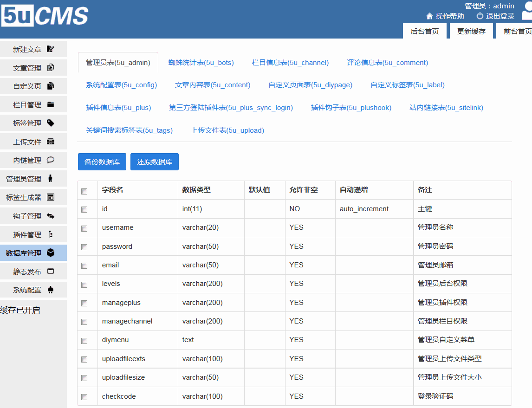
Task: Click the tag icon in sidebar
Action: pos(51,123)
